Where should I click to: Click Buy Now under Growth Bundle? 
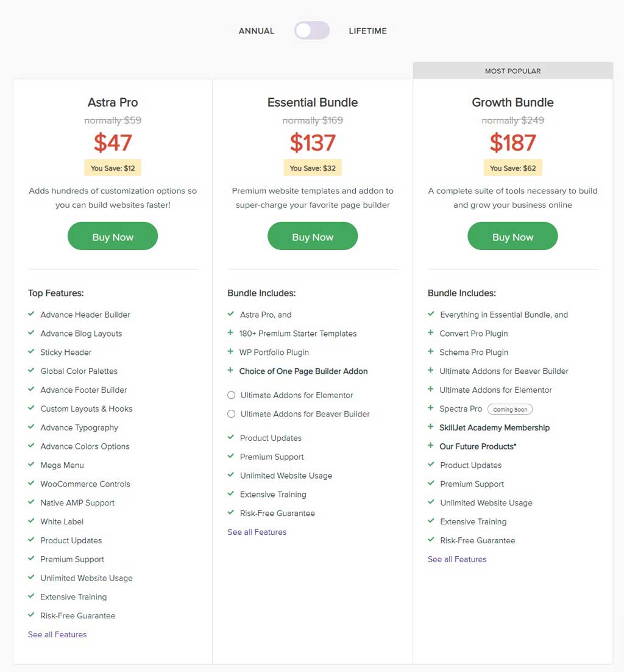click(512, 236)
